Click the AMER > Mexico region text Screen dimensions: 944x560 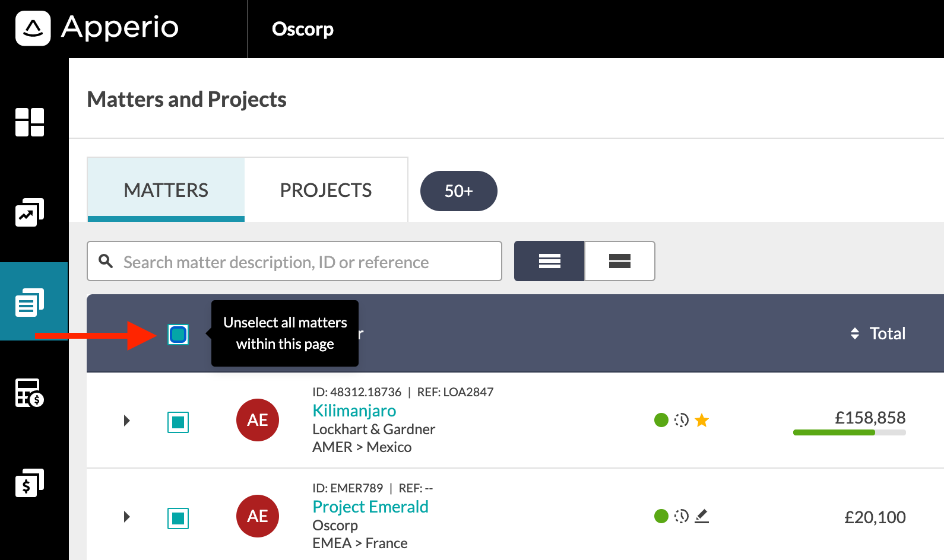[362, 447]
